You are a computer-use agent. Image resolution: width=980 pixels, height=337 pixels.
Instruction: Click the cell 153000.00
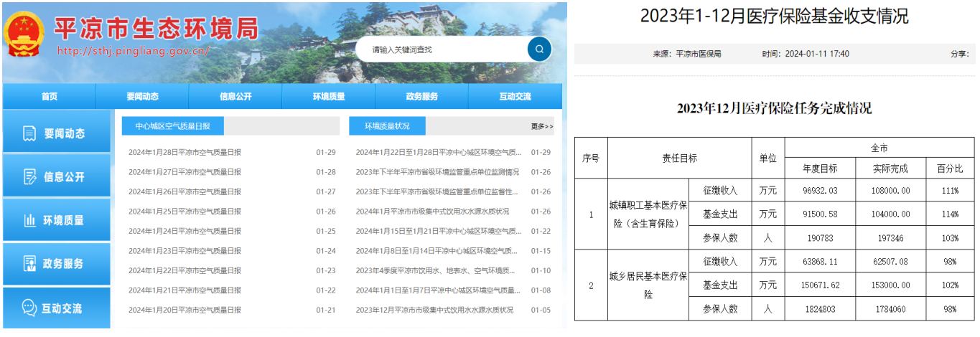(x=890, y=285)
